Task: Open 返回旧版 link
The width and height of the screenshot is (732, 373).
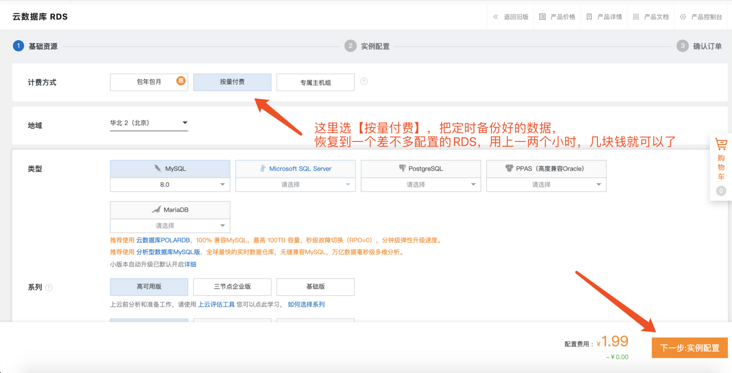Action: [x=516, y=17]
